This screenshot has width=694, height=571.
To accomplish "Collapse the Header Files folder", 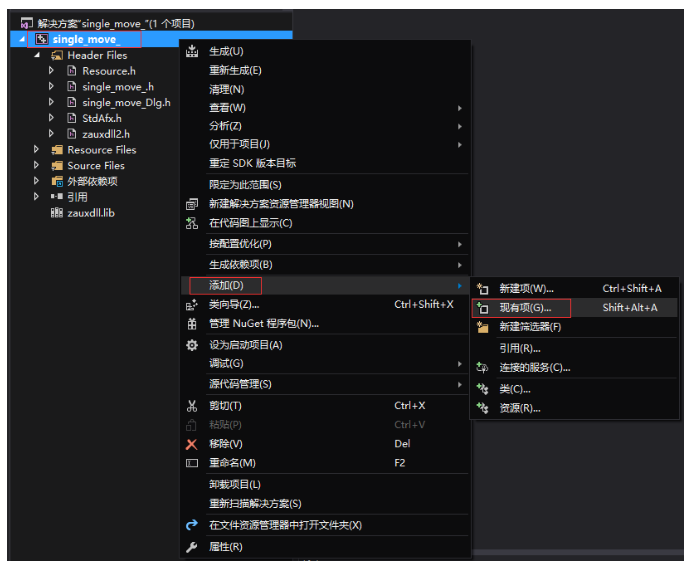I will pos(37,55).
